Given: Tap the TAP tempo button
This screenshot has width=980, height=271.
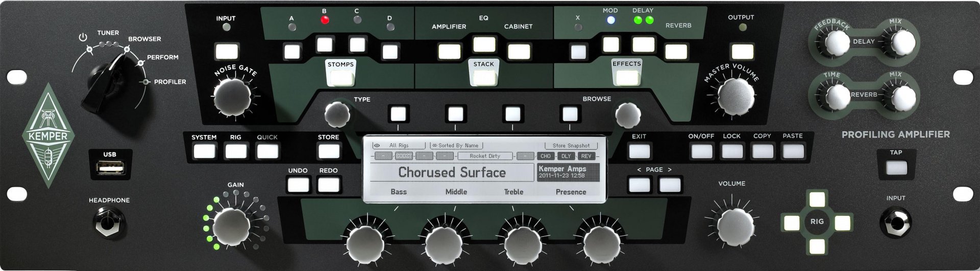Looking at the screenshot, I should [897, 168].
